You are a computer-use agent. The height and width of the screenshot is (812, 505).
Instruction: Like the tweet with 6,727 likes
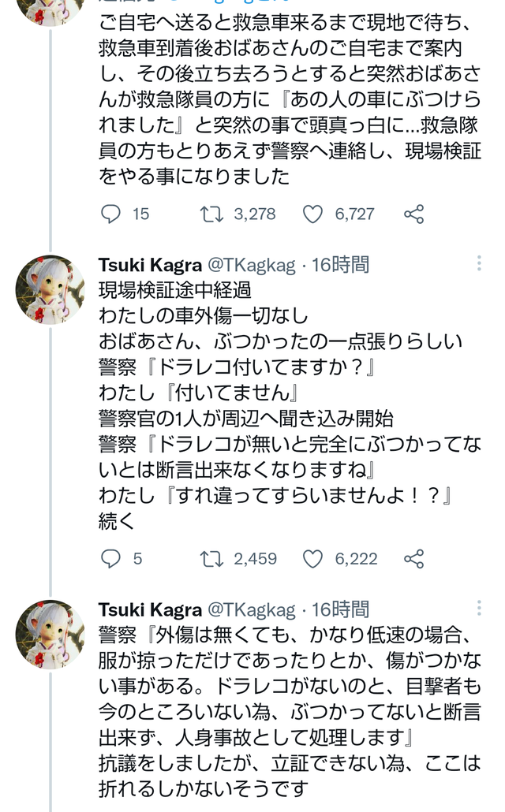coord(313,214)
